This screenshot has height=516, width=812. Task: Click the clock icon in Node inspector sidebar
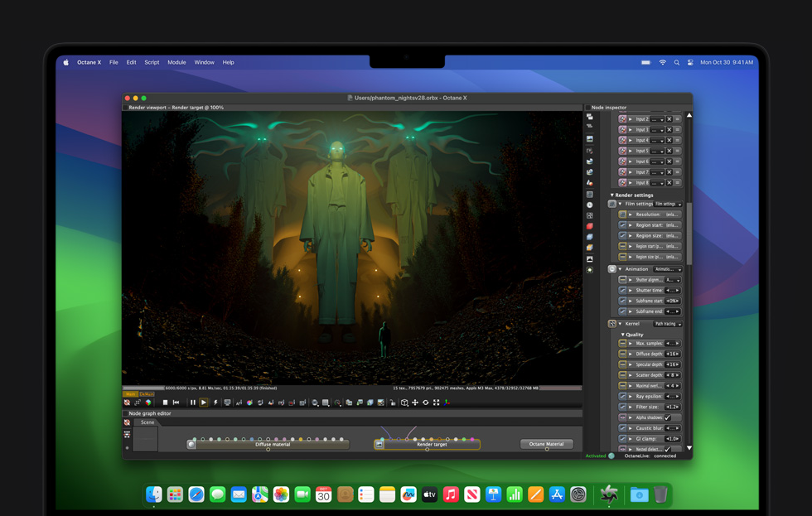point(590,205)
